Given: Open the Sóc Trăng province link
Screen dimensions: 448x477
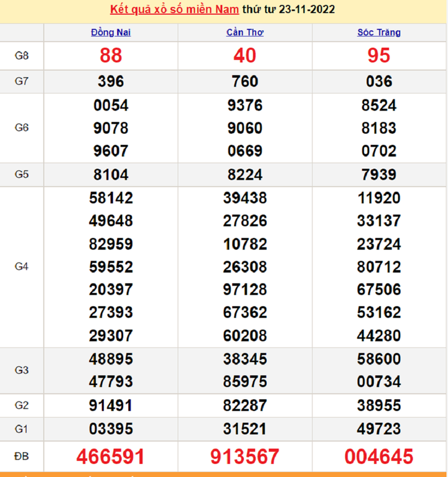Looking at the screenshot, I should [379, 32].
